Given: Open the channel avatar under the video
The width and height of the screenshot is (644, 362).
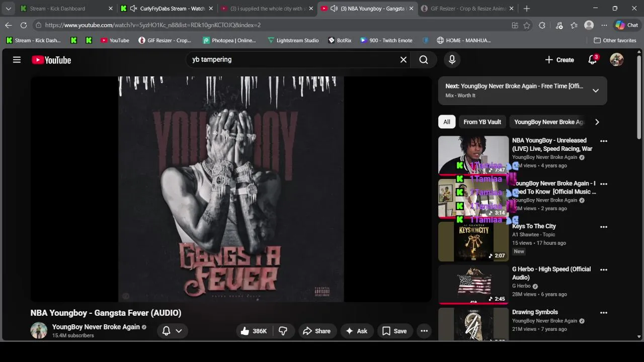Looking at the screenshot, I should coord(39,330).
